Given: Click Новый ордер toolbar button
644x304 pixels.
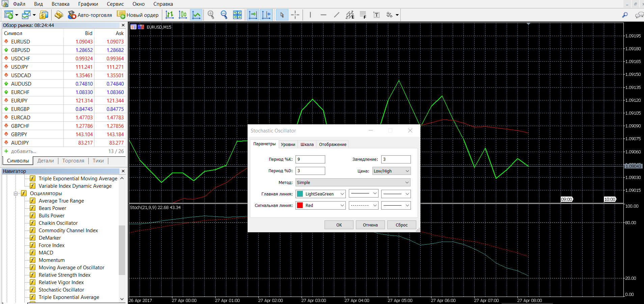Looking at the screenshot, I should 138,15.
